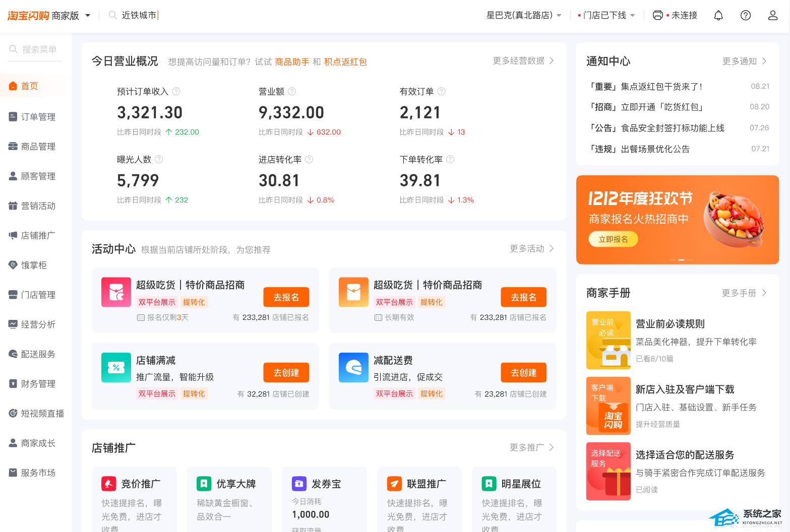Click the 发券宝 icon
790x532 pixels.
pyautogui.click(x=299, y=484)
